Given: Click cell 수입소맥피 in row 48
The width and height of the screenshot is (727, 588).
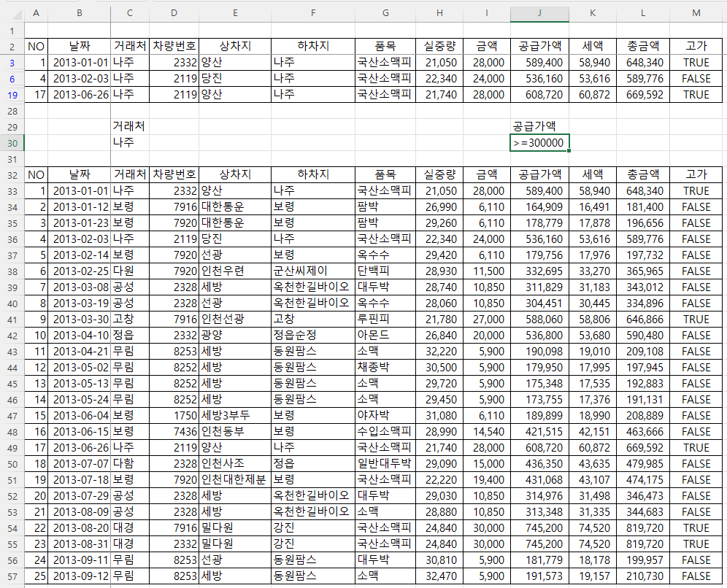Looking at the screenshot, I should click(x=385, y=432).
